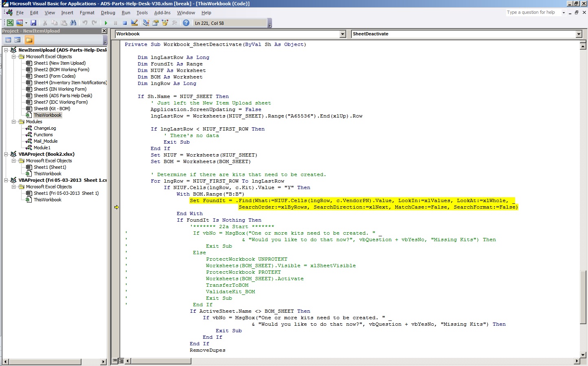The image size is (588, 366).
Task: Select Sheet1 (Fri 05-03-2013 Sheet 1)
Action: tap(66, 193)
